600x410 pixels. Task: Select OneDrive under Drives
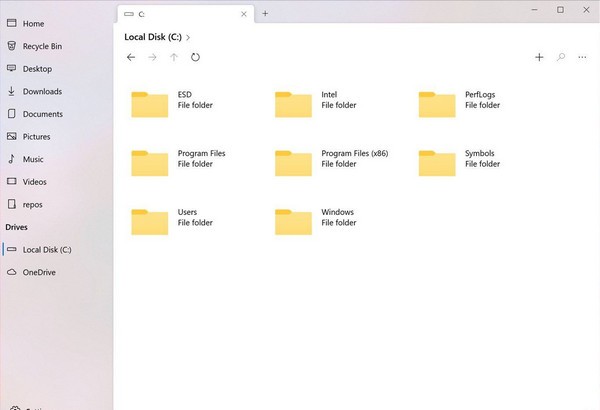[x=39, y=272]
